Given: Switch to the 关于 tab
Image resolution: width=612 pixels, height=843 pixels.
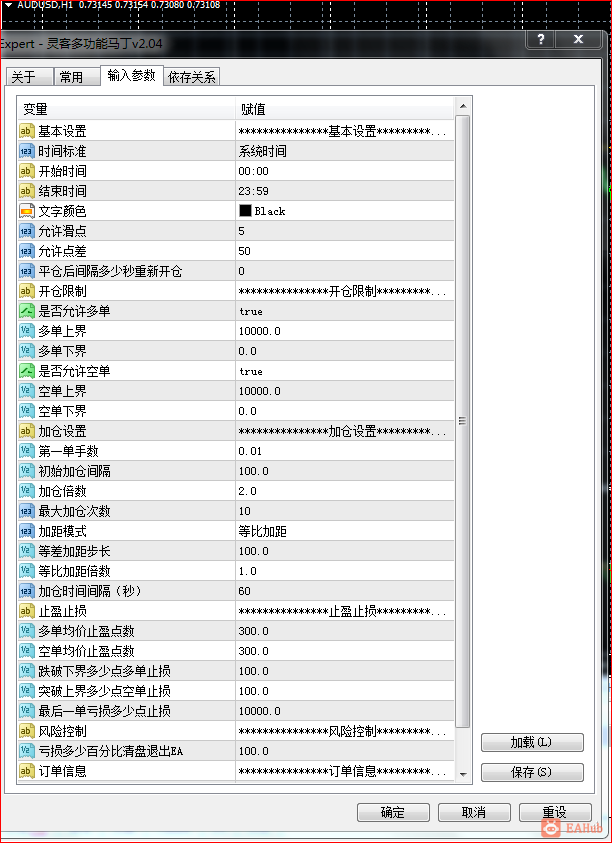Looking at the screenshot, I should 30,77.
